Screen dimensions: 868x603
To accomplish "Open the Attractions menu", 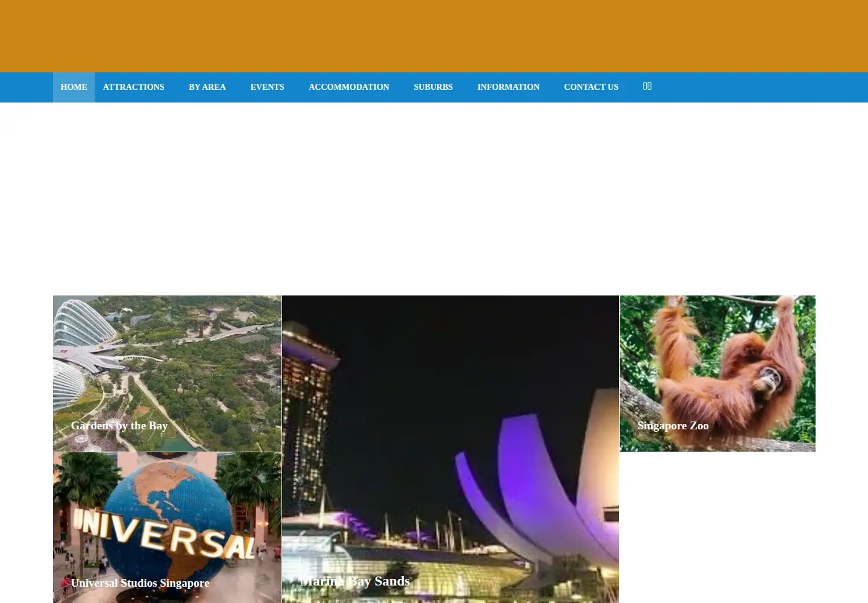I will click(x=134, y=87).
